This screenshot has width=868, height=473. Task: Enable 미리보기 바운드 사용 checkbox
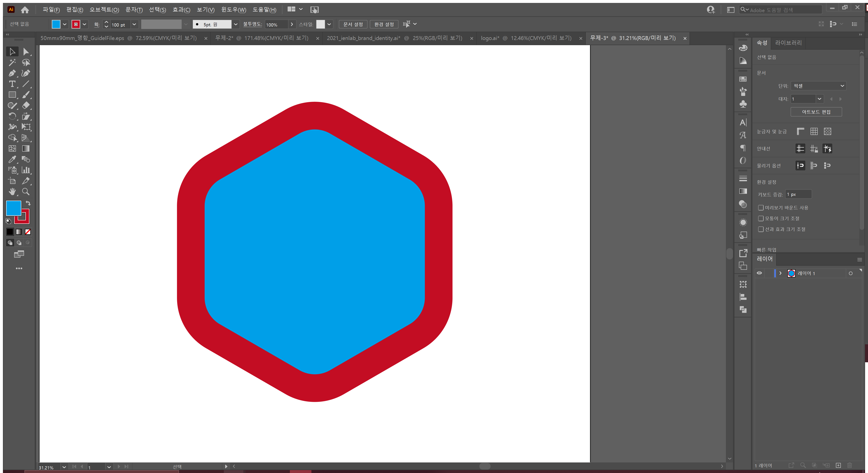(x=760, y=208)
